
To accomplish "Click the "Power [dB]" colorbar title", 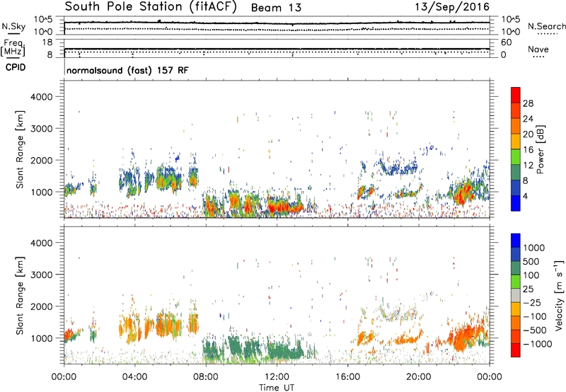I will (540, 149).
